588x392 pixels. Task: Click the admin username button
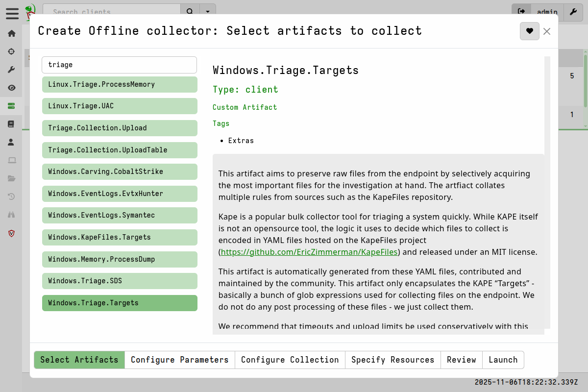pos(547,12)
